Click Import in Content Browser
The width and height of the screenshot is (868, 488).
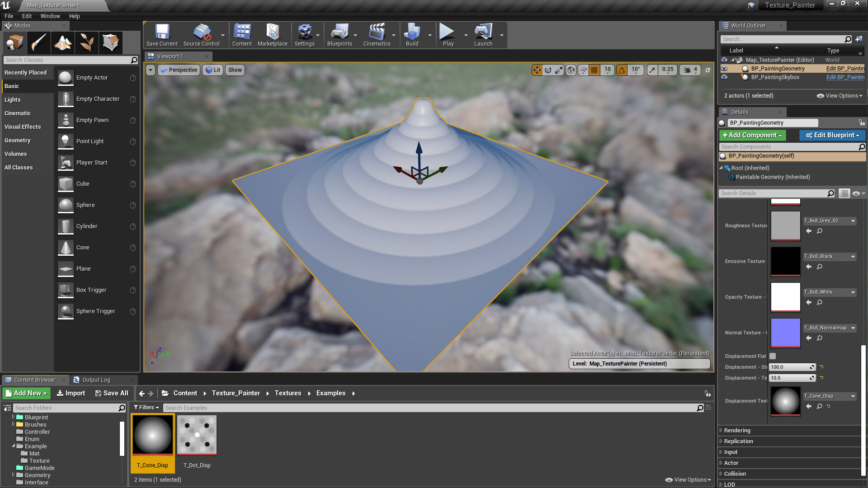tap(71, 394)
